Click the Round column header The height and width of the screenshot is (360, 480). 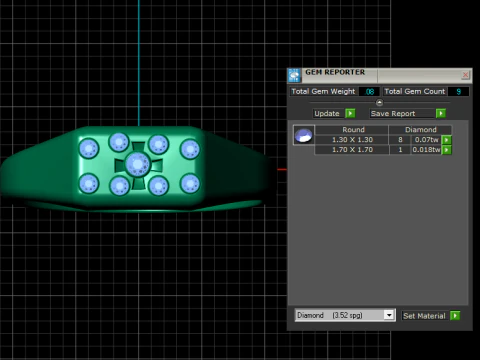coord(352,130)
